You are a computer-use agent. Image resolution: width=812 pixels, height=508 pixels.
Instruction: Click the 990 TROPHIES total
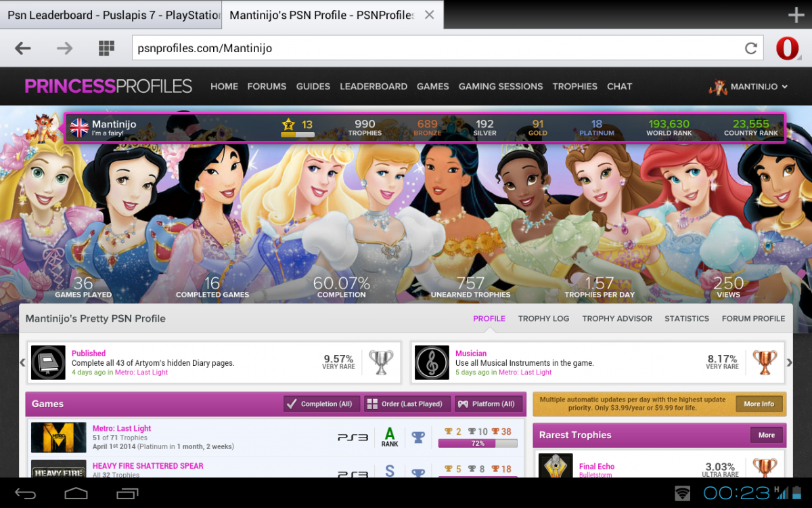365,127
